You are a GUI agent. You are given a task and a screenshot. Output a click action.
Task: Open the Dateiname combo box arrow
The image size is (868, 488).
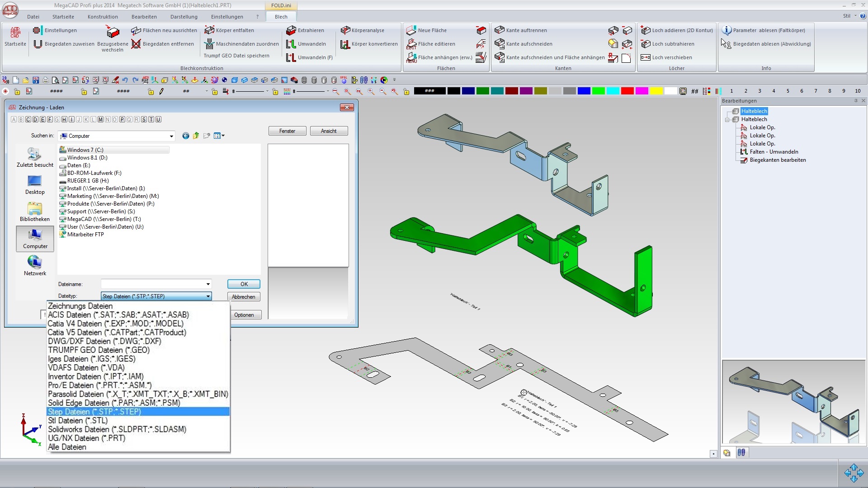208,284
